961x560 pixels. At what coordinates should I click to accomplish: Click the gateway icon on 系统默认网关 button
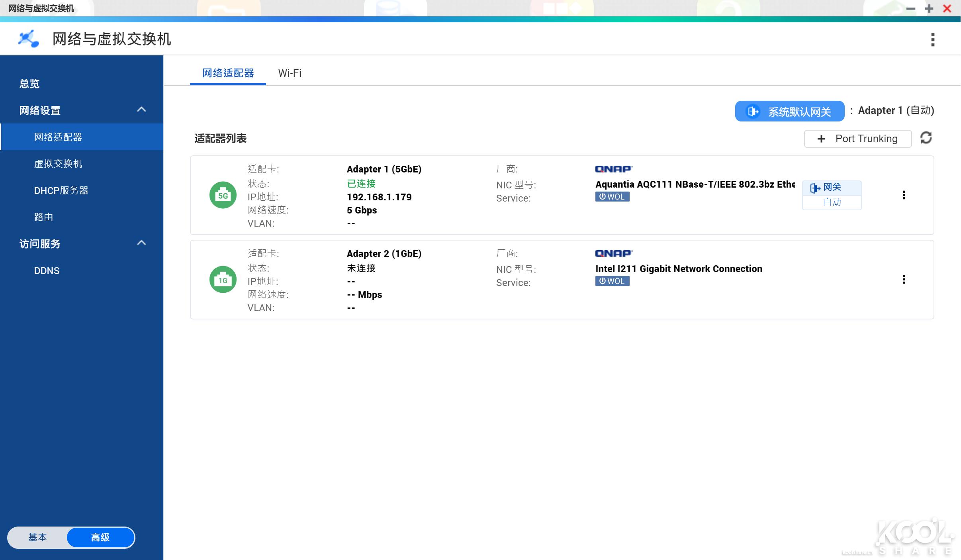753,111
